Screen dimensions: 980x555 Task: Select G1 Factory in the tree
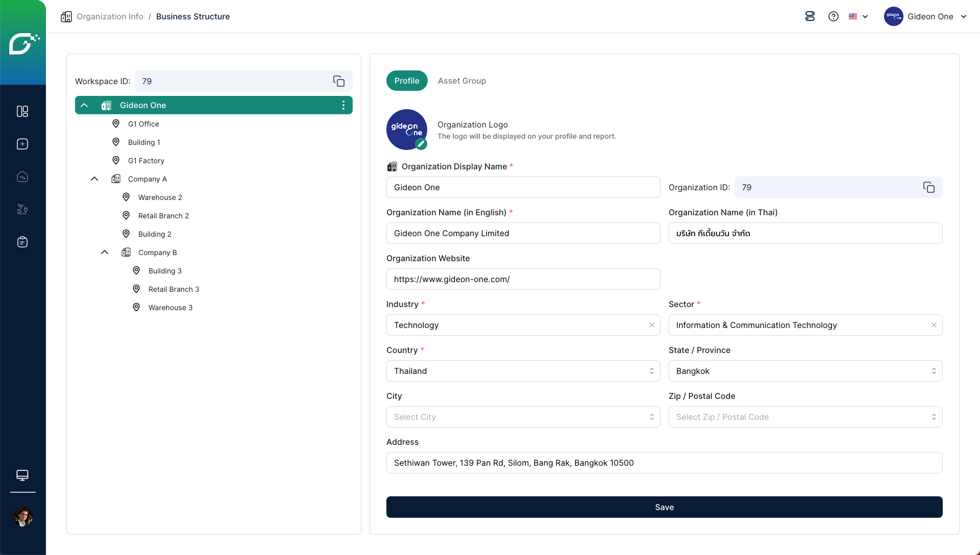pos(146,161)
